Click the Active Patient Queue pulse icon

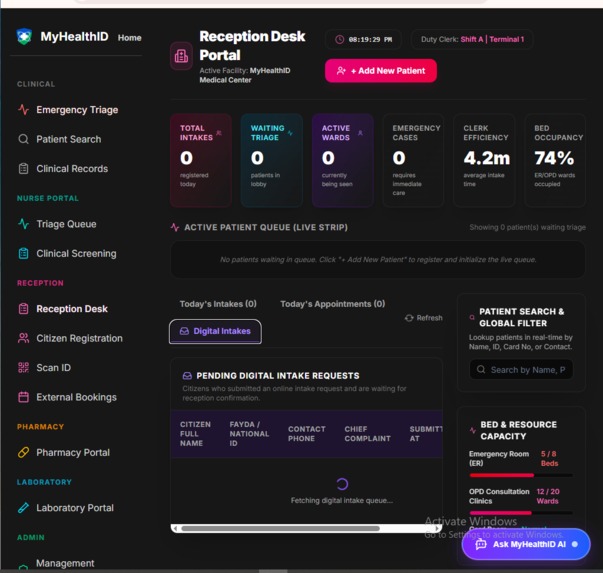(x=175, y=227)
